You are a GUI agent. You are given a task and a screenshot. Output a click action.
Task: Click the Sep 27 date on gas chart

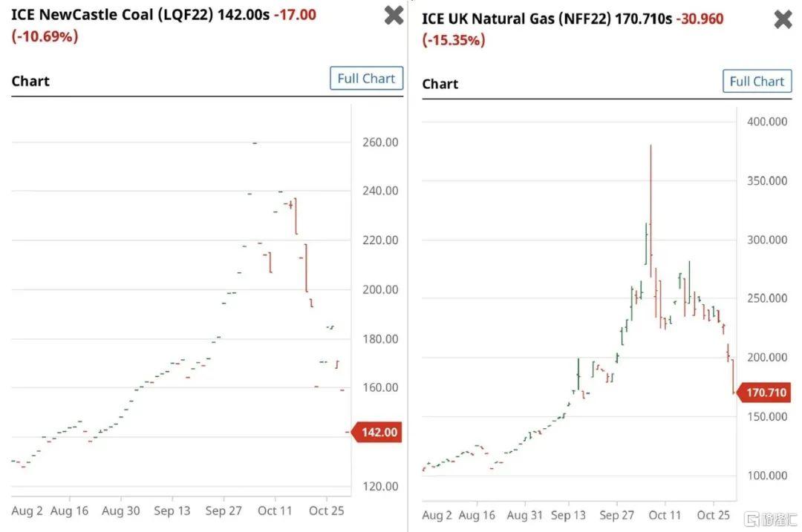click(x=617, y=515)
